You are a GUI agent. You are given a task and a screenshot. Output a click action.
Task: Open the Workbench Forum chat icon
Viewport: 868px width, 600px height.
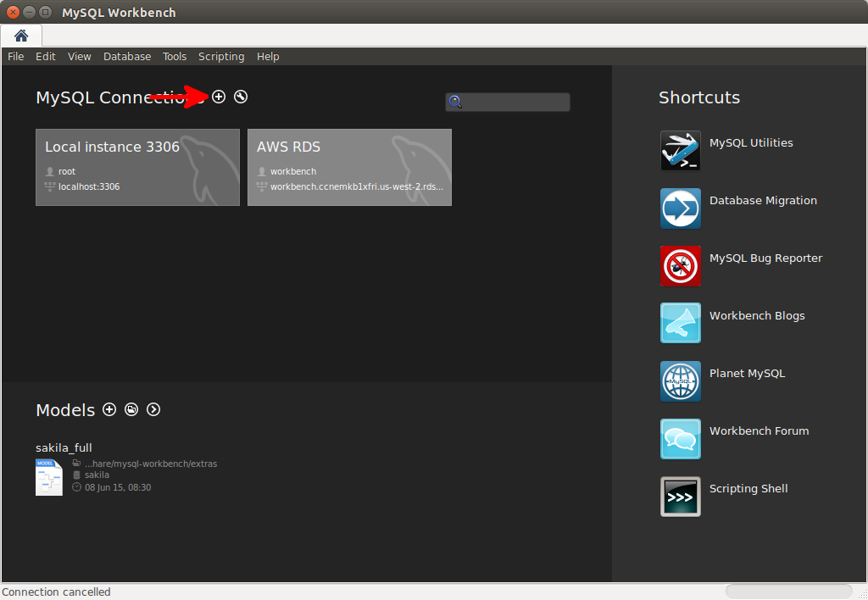[x=681, y=439]
